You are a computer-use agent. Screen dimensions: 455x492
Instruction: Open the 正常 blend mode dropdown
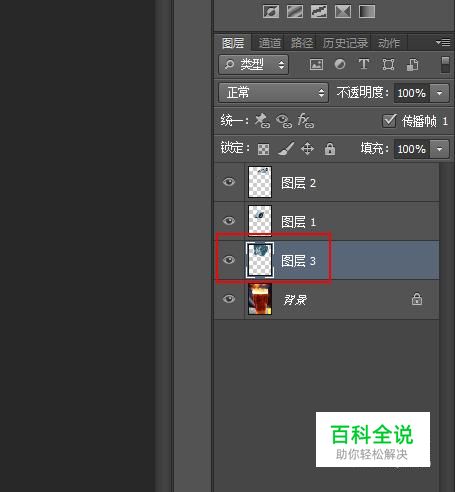pyautogui.click(x=274, y=92)
